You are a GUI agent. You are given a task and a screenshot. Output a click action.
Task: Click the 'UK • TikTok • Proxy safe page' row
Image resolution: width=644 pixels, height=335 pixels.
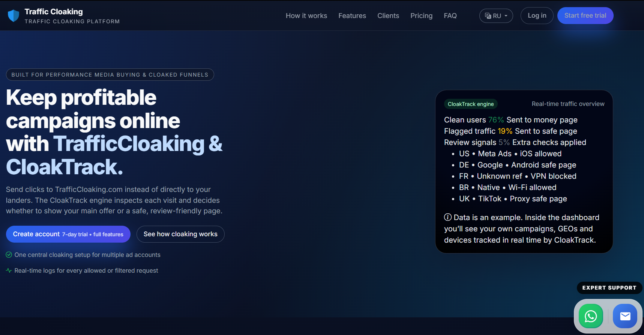(513, 199)
